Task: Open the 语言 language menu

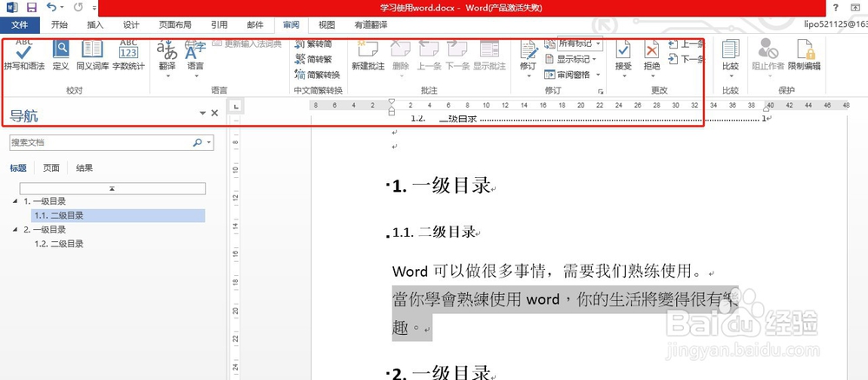Action: coord(194,58)
